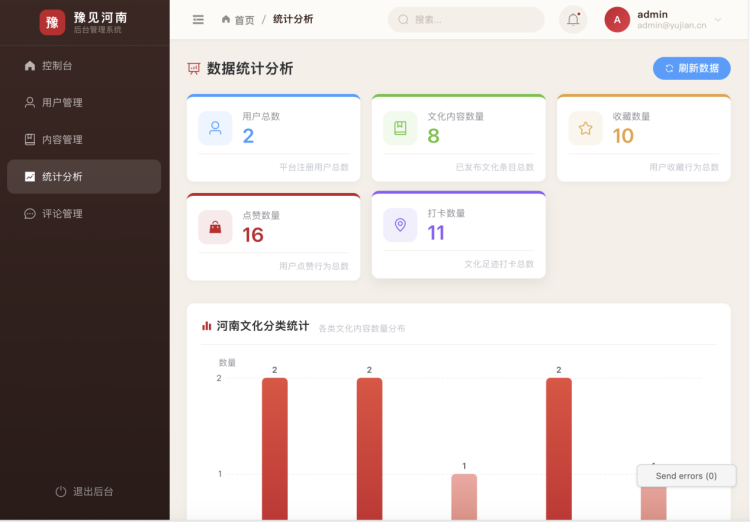Click the search field

pos(466,20)
